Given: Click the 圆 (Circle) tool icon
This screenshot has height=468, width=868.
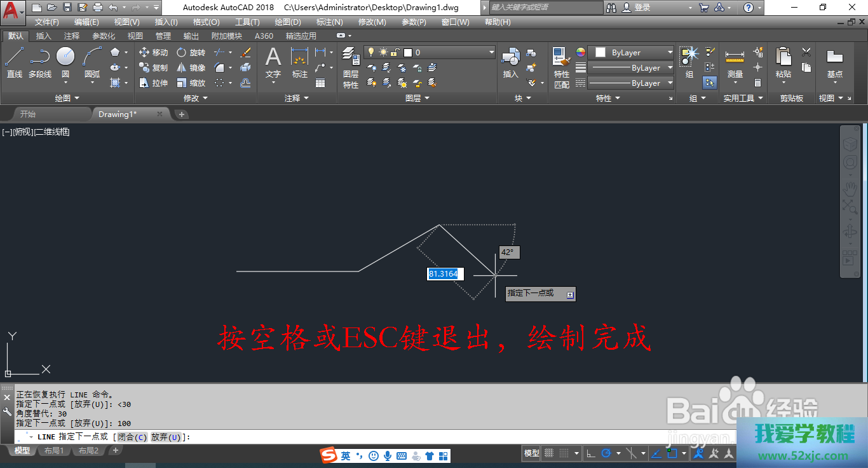Looking at the screenshot, I should coord(65,57).
